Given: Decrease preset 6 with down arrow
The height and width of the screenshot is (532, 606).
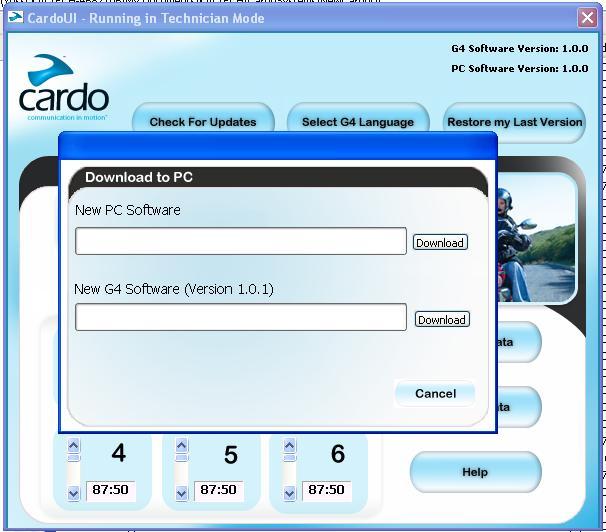Looking at the screenshot, I should 289,493.
